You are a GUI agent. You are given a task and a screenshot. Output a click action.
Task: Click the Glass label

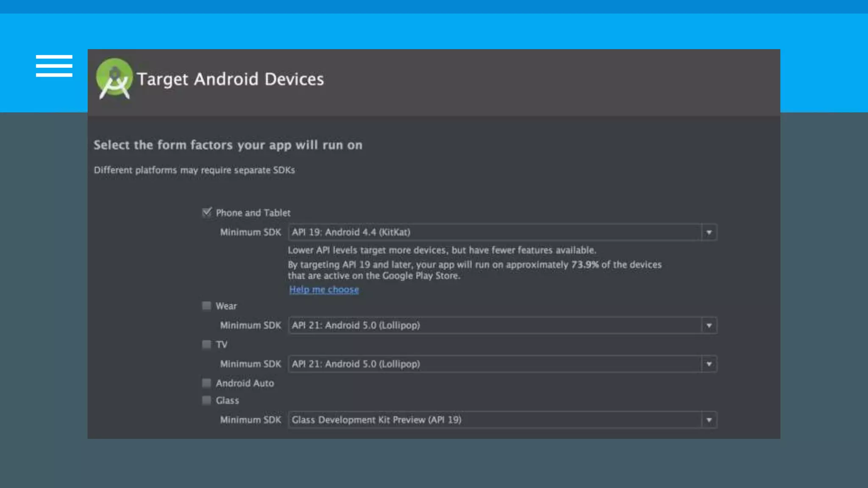click(227, 400)
